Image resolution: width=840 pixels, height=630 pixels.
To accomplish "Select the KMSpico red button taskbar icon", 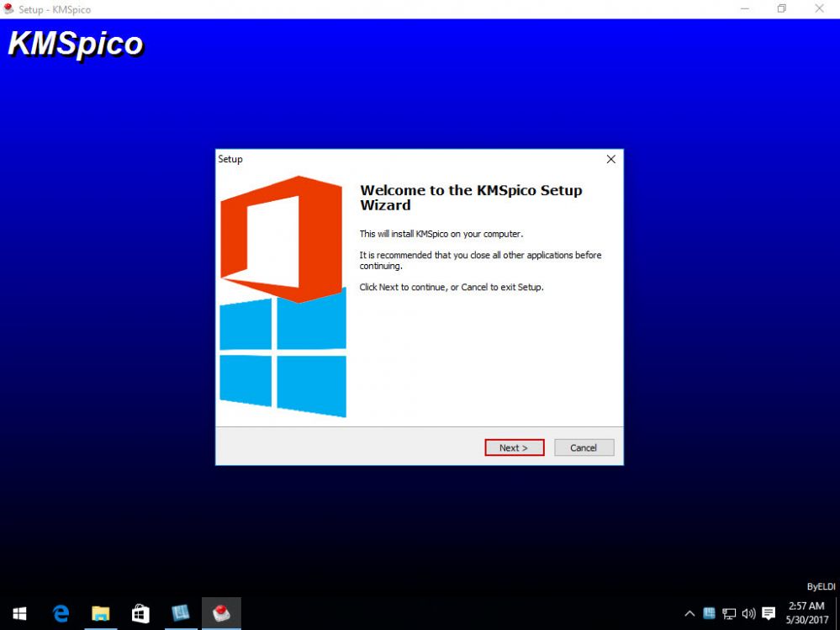I will tap(221, 613).
